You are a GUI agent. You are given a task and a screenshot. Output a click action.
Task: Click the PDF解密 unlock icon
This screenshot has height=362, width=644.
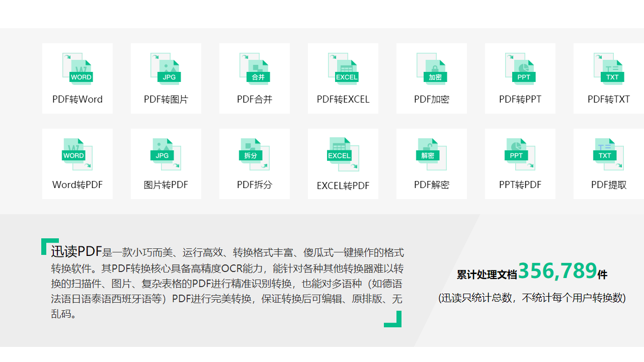click(432, 154)
